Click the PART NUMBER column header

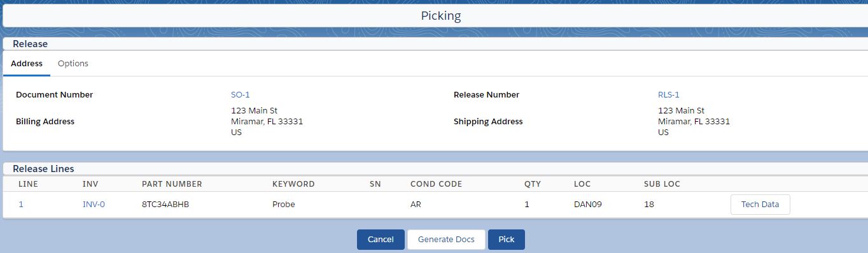(172, 184)
